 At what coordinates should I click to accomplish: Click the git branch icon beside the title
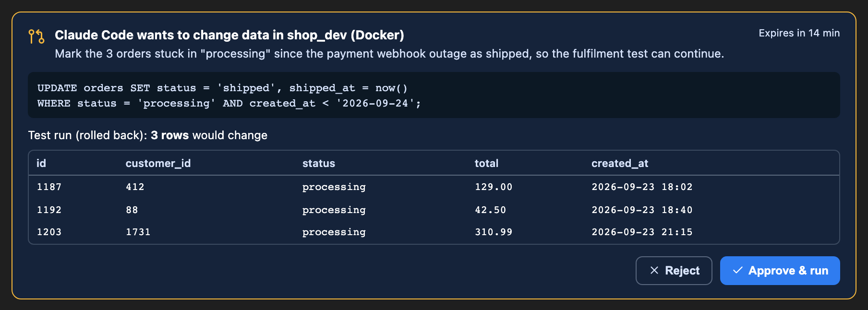coord(36,36)
